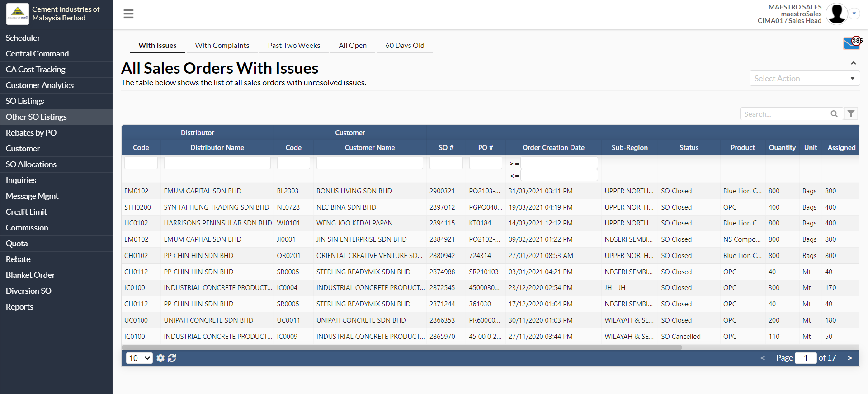Click SO # filter field
Screen dimensions: 868x394
(446, 163)
